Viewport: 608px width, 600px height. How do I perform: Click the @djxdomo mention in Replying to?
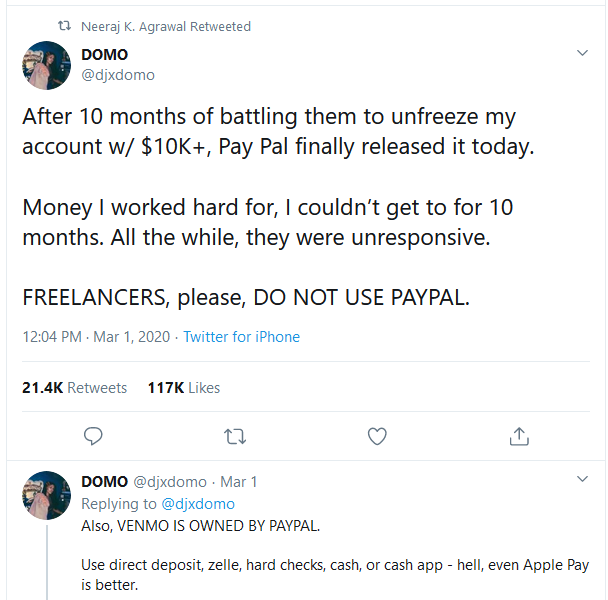click(198, 504)
